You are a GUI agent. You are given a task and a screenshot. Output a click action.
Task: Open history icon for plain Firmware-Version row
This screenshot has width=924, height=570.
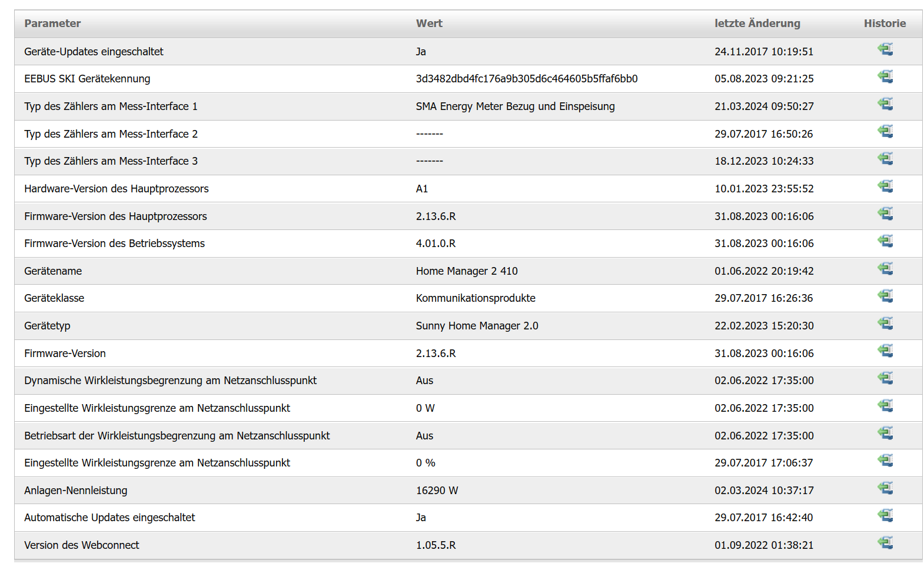(x=885, y=351)
